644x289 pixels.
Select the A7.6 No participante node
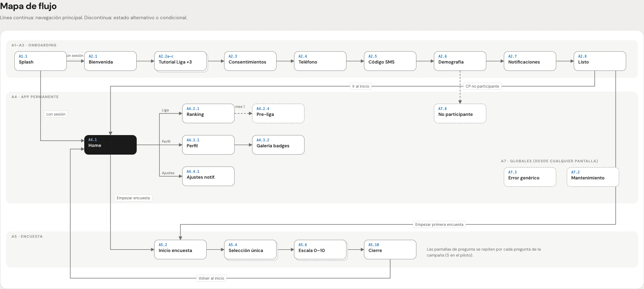click(460, 113)
